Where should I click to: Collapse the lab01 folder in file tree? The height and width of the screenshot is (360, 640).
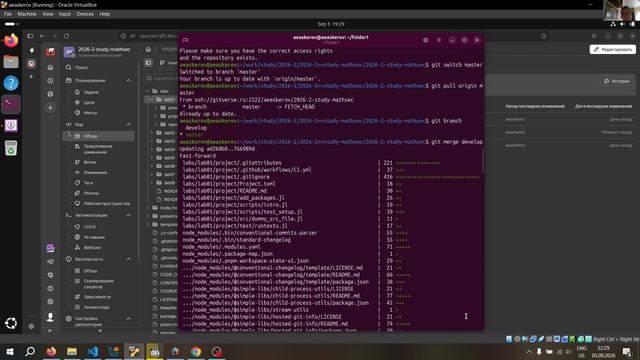pyautogui.click(x=151, y=99)
